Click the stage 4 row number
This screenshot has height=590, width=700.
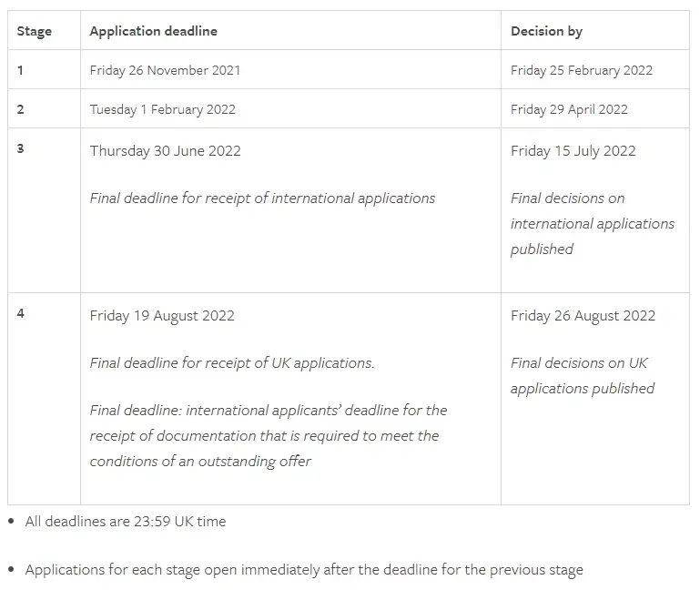click(21, 313)
